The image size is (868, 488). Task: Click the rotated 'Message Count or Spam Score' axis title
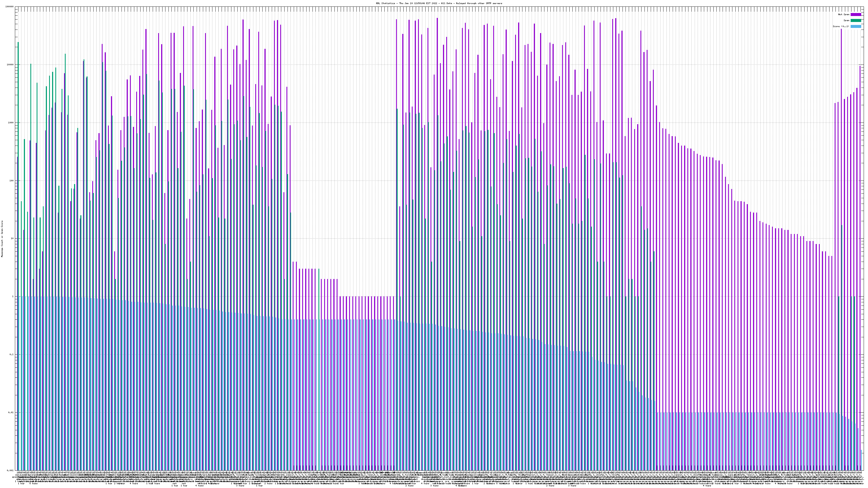pyautogui.click(x=2, y=239)
